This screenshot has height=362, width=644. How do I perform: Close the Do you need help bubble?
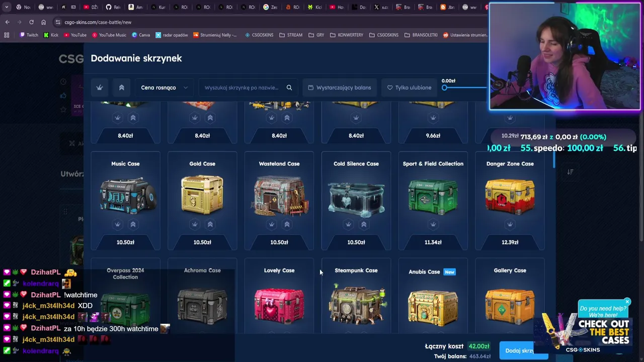point(627,302)
